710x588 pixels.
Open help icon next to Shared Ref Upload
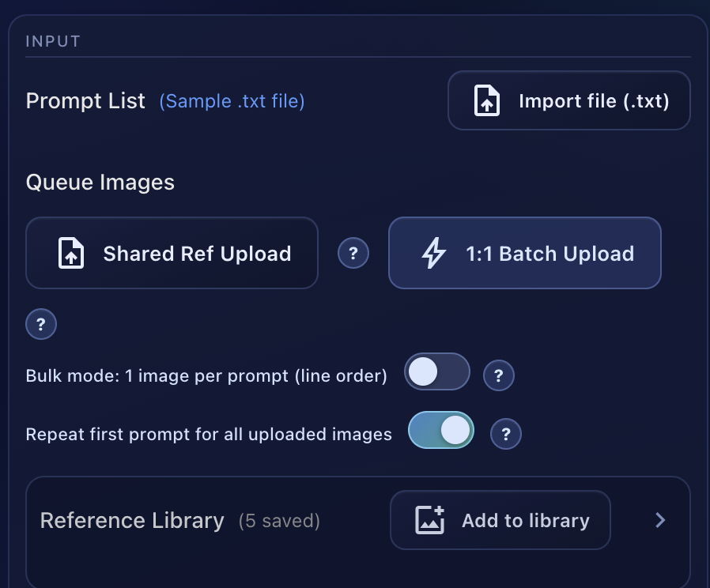click(x=353, y=253)
